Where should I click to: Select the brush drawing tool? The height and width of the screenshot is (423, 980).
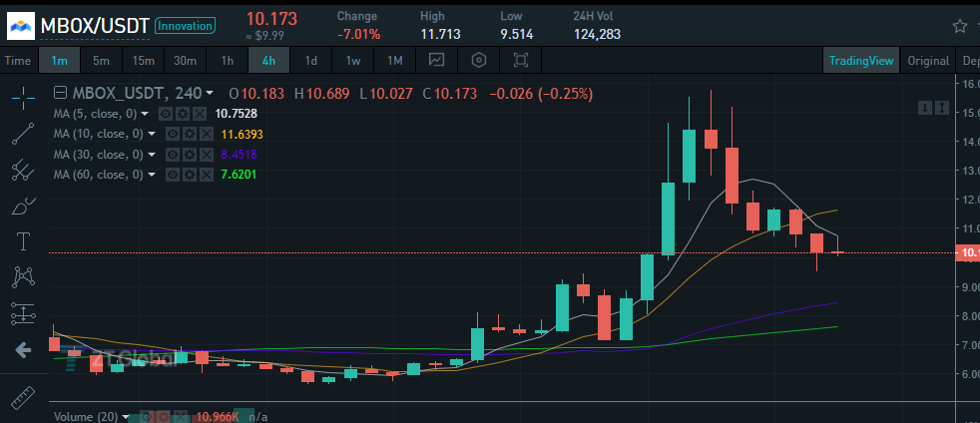click(23, 206)
